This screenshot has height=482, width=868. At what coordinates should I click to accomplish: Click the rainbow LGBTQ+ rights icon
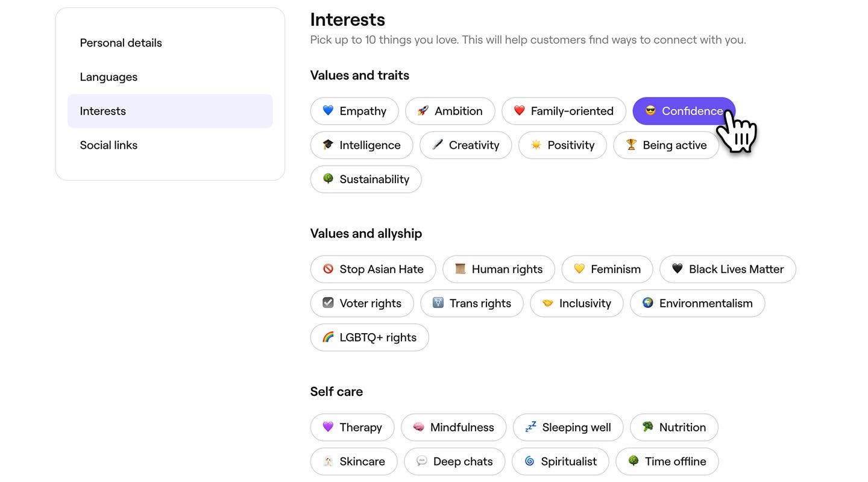click(x=328, y=337)
